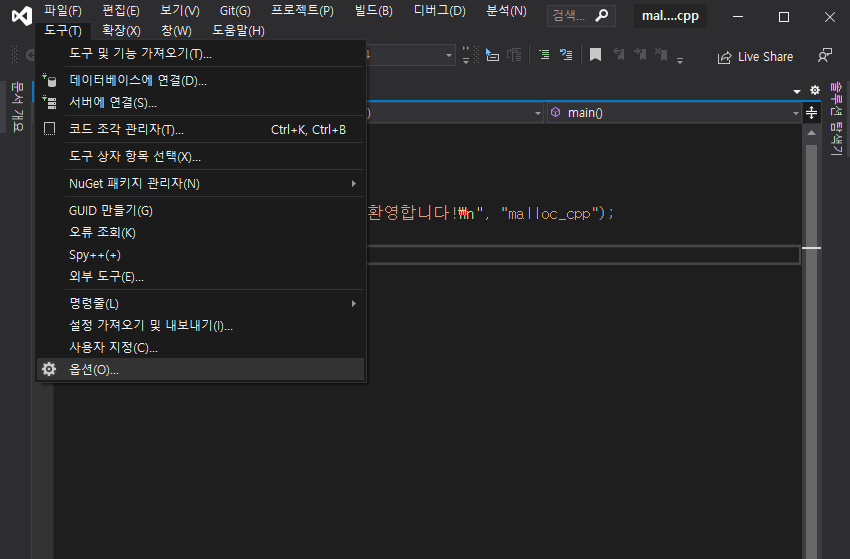This screenshot has width=850, height=559.
Task: Click the split editor window icon
Action: click(812, 113)
